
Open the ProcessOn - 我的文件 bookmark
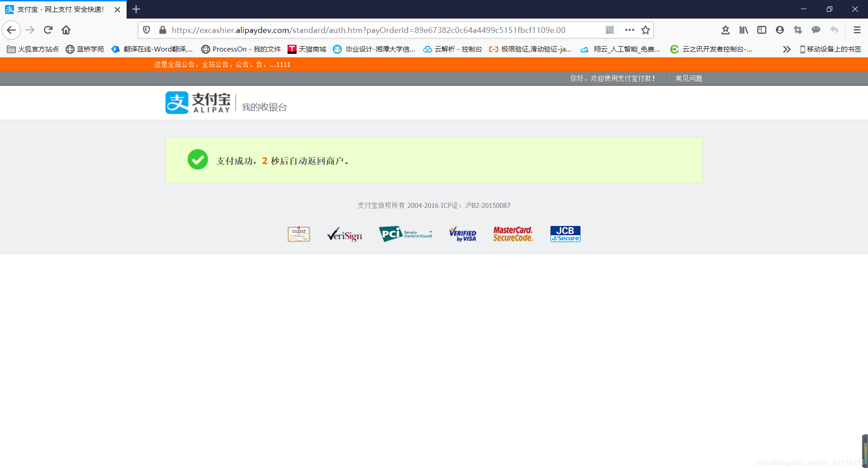[x=241, y=49]
